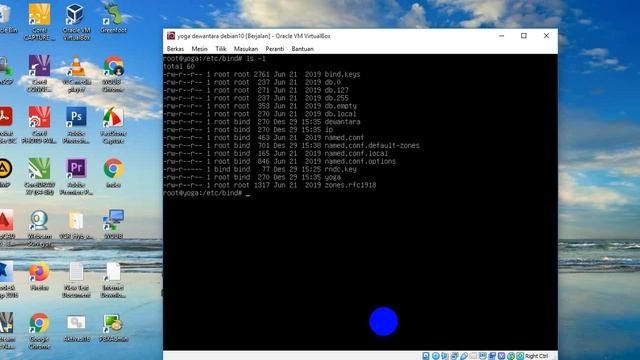Screen dimensions: 640x360
Task: Click the USB devices status icon
Action: tap(464, 356)
